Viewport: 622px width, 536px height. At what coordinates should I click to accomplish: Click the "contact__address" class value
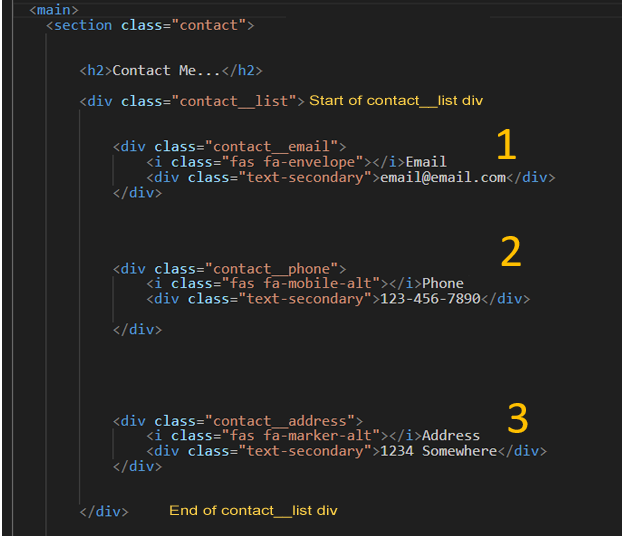(x=283, y=421)
